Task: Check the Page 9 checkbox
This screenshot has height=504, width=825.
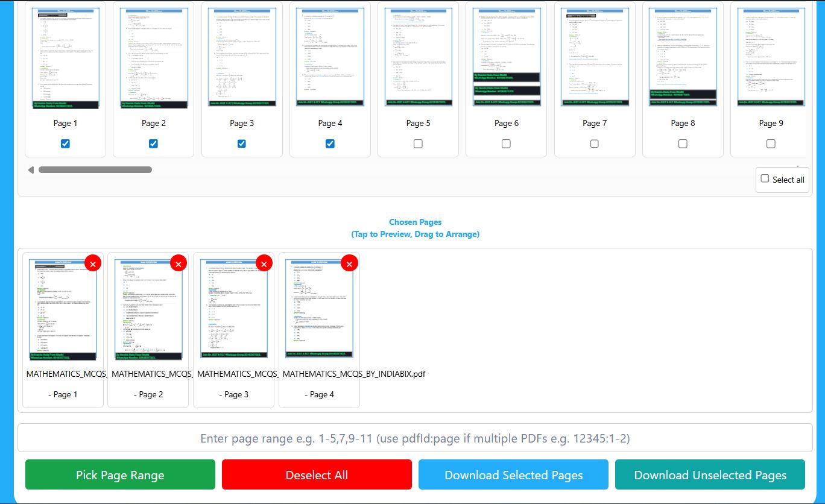Action: [x=771, y=143]
